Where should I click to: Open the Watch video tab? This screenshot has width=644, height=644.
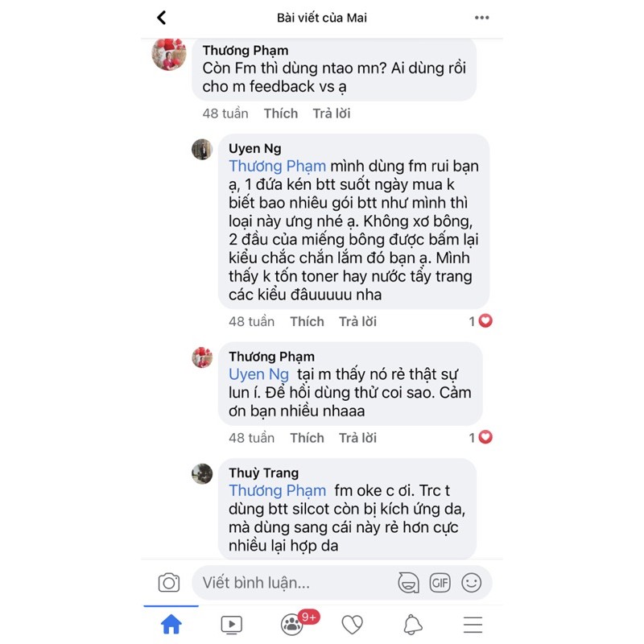click(x=232, y=625)
